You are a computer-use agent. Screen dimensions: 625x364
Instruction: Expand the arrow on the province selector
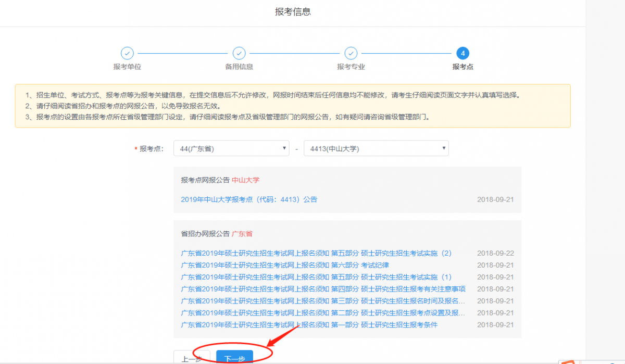(x=284, y=148)
